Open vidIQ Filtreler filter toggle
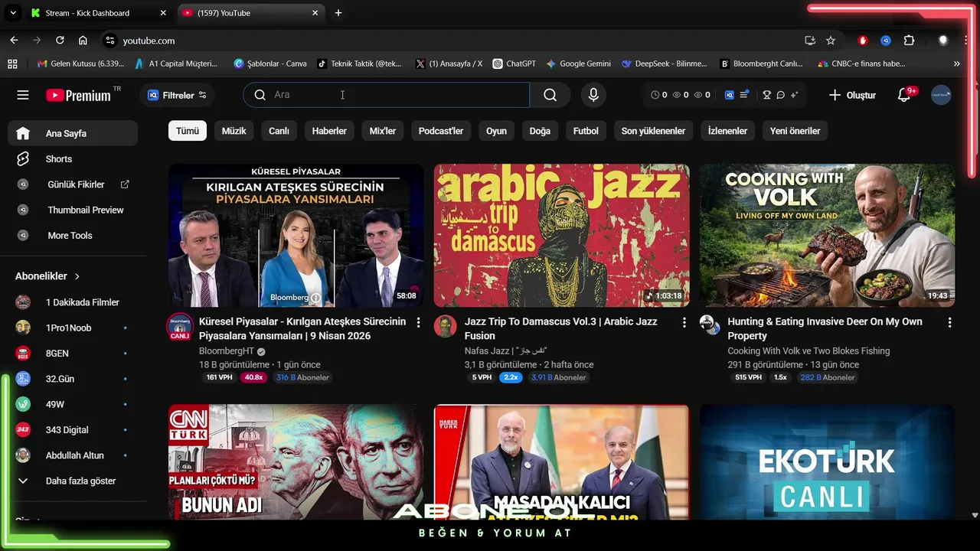Screen dimensions: 980x551 pos(177,95)
